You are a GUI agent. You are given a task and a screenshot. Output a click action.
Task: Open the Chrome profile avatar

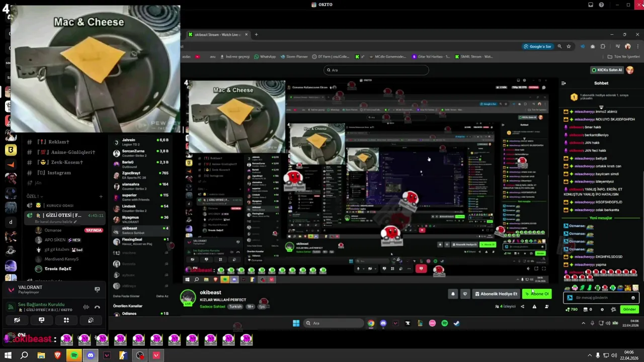[x=627, y=46]
